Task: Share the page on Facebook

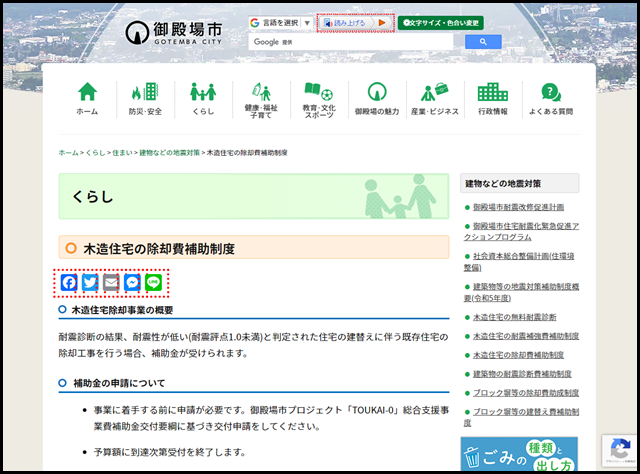Action: click(x=69, y=282)
